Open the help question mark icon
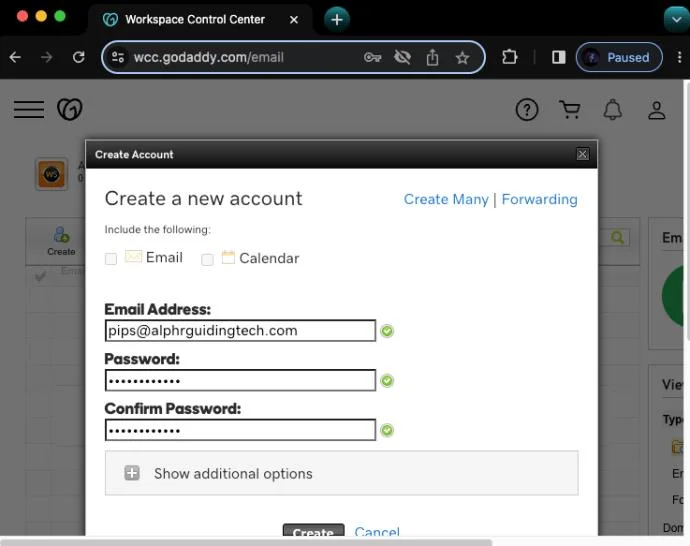This screenshot has width=690, height=546. click(527, 110)
